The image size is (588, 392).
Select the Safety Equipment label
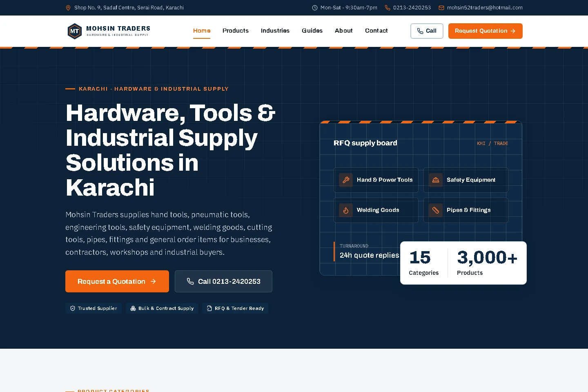tap(471, 180)
